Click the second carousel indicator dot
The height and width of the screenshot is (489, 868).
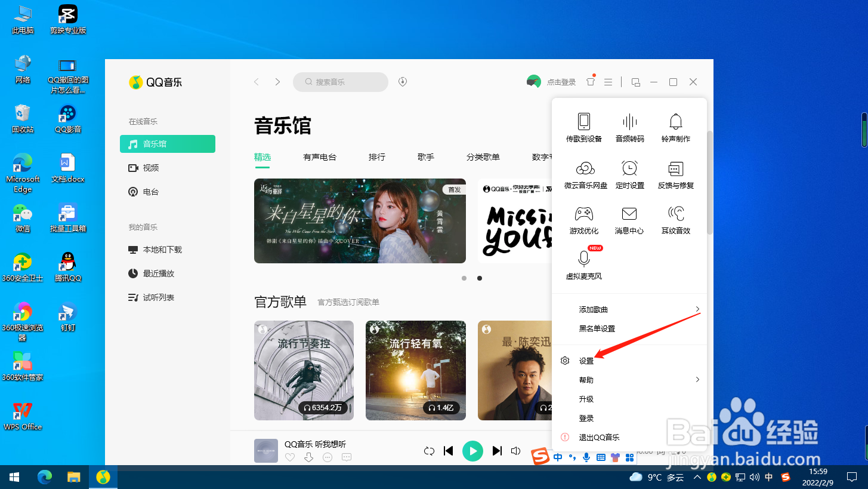coord(480,278)
